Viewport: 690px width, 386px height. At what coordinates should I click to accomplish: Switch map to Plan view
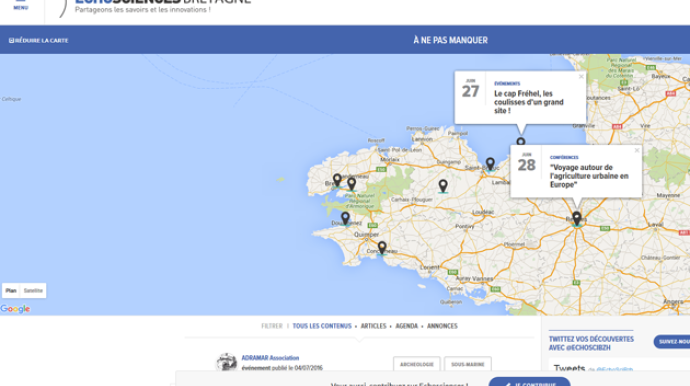pos(11,290)
